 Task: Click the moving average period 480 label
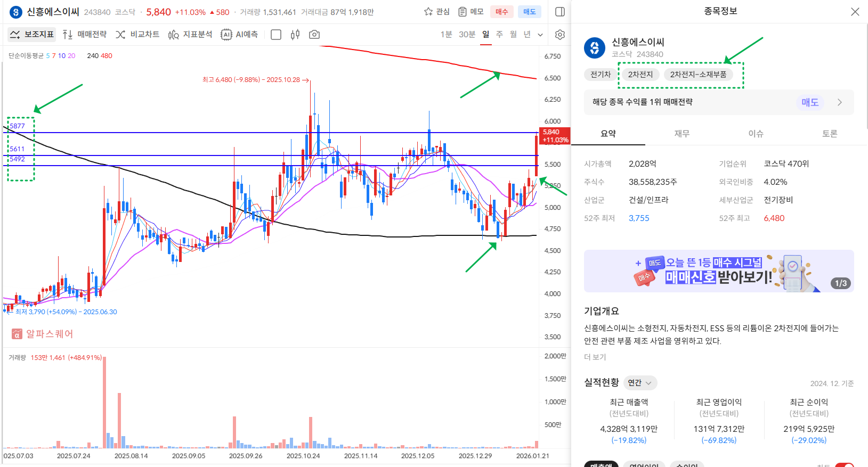coord(107,56)
